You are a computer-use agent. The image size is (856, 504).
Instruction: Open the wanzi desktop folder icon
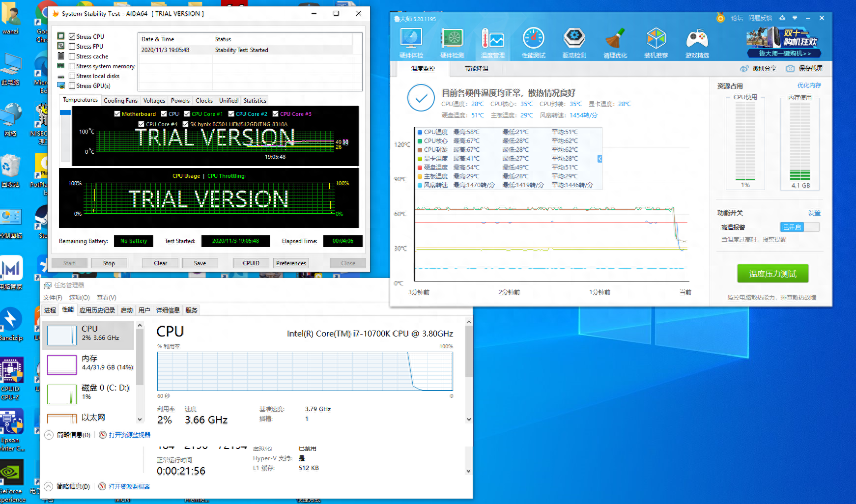point(10,19)
